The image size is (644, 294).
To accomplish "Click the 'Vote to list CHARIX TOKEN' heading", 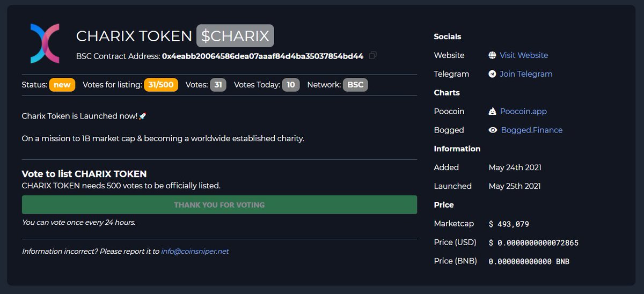I will coord(84,174).
